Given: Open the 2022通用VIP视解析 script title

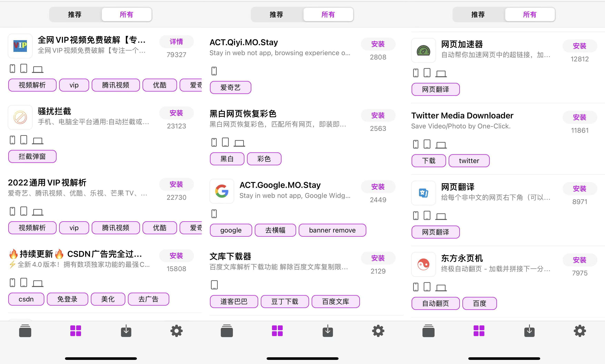Looking at the screenshot, I should point(47,183).
